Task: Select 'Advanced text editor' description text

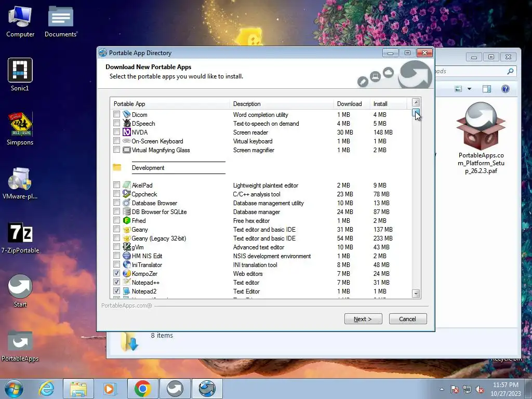Action: [x=259, y=247]
